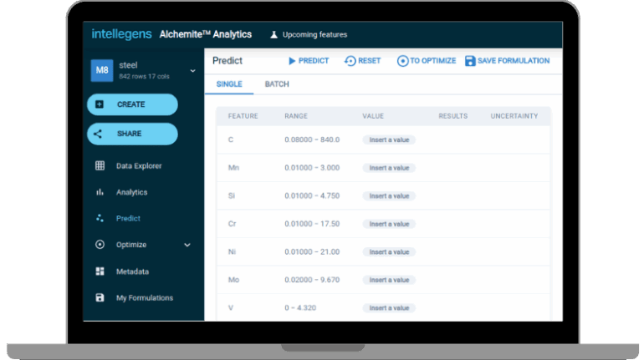Click the value field for feature C
644x360 pixels.
tap(389, 139)
